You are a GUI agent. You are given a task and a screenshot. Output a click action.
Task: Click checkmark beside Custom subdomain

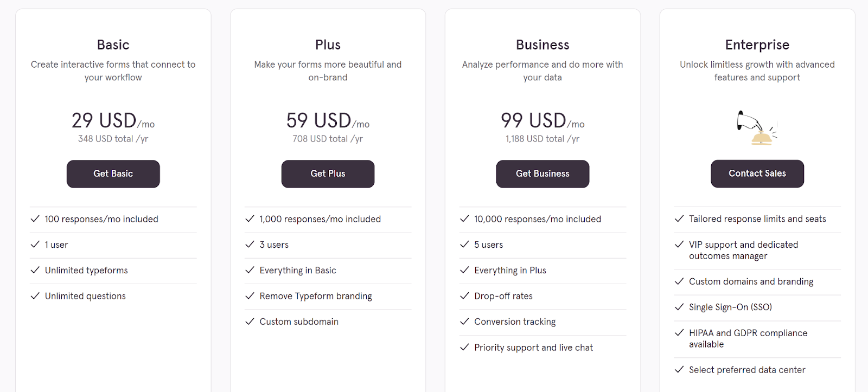[250, 322]
